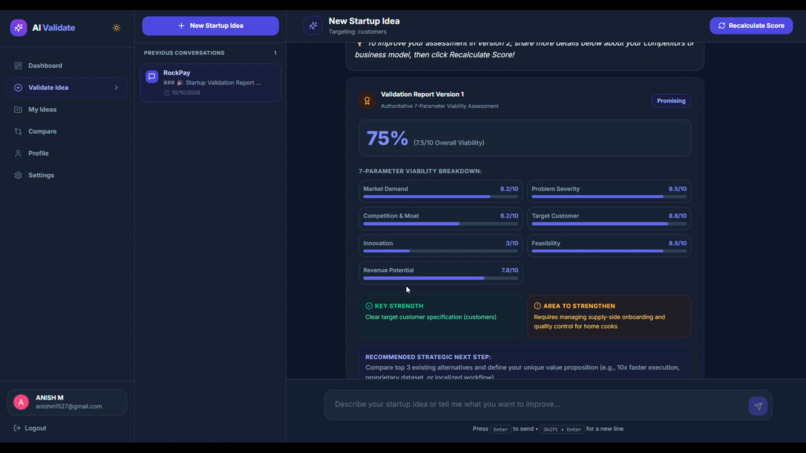Click Logout at the sidebar bottom
Viewport: 806px width, 453px height.
pyautogui.click(x=30, y=428)
